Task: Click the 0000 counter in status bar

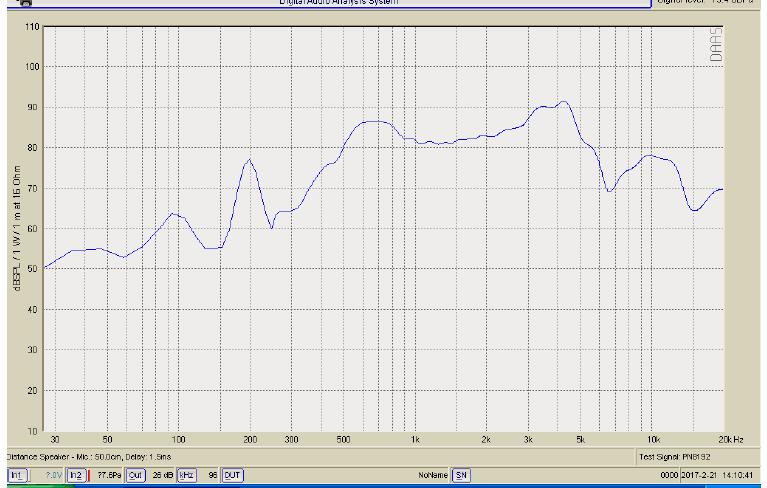Action: [669, 475]
